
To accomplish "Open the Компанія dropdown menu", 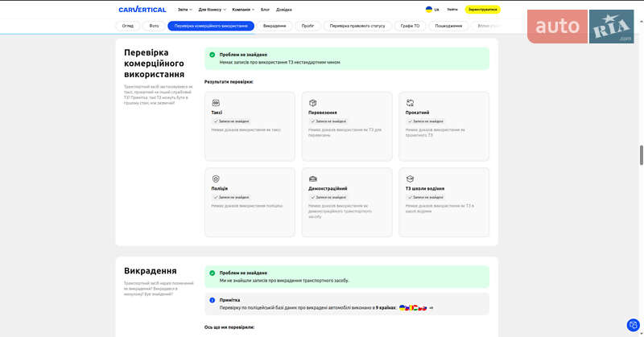I will click(x=243, y=10).
